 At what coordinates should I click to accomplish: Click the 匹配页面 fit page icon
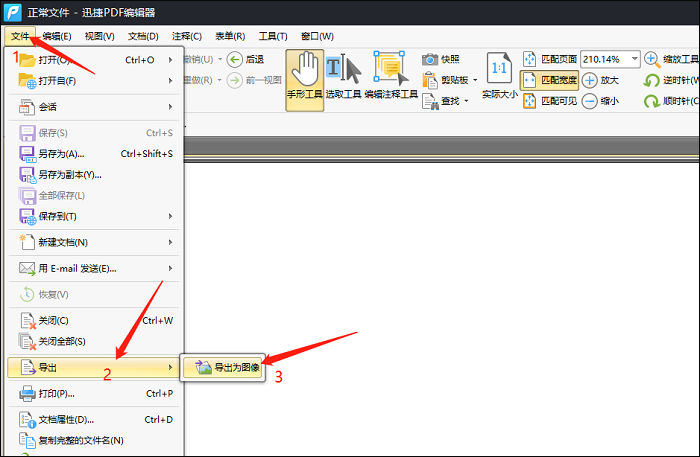point(529,59)
